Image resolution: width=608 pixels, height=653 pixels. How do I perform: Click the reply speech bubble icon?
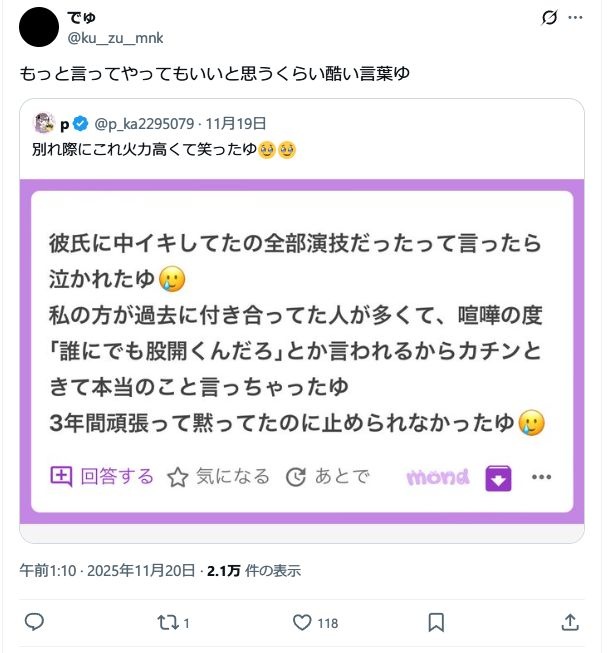click(x=34, y=622)
